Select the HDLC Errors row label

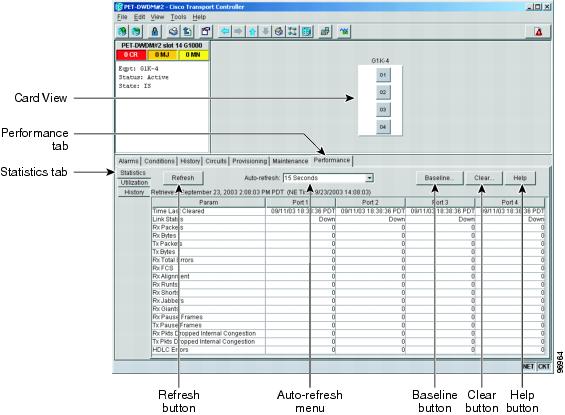(x=170, y=350)
